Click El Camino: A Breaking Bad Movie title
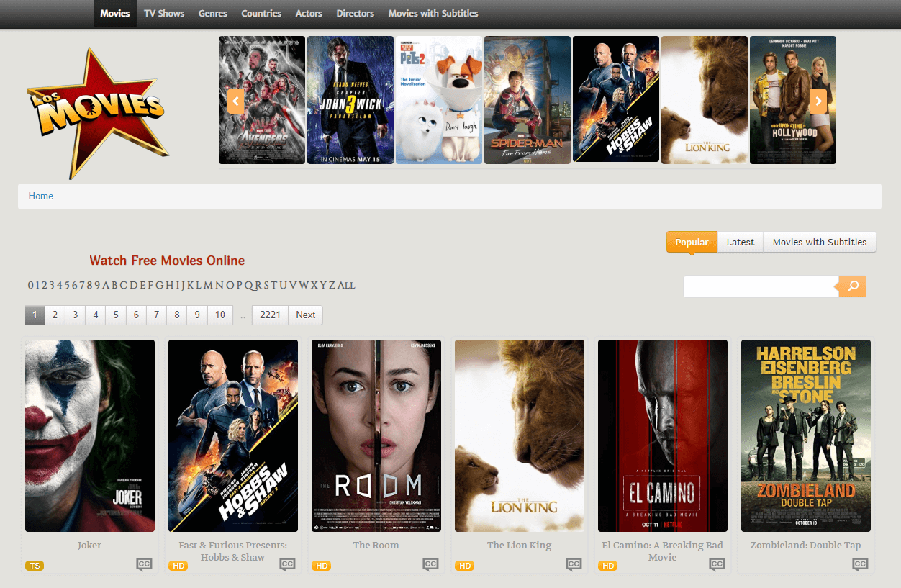This screenshot has width=901, height=588. (663, 551)
